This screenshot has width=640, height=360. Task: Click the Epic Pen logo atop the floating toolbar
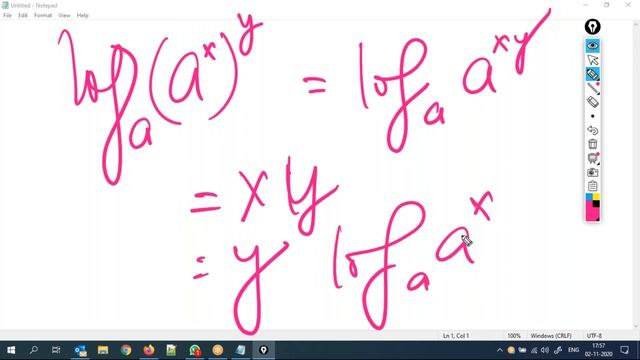(x=592, y=27)
